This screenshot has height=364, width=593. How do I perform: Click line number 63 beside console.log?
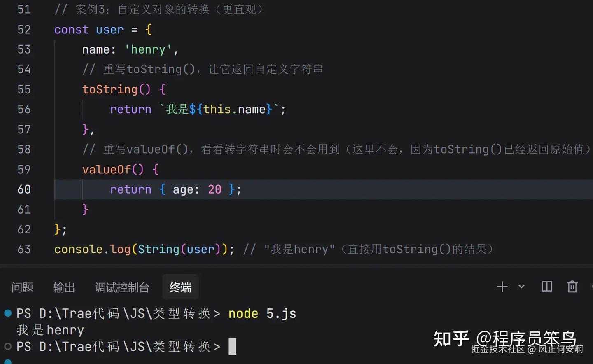24,249
